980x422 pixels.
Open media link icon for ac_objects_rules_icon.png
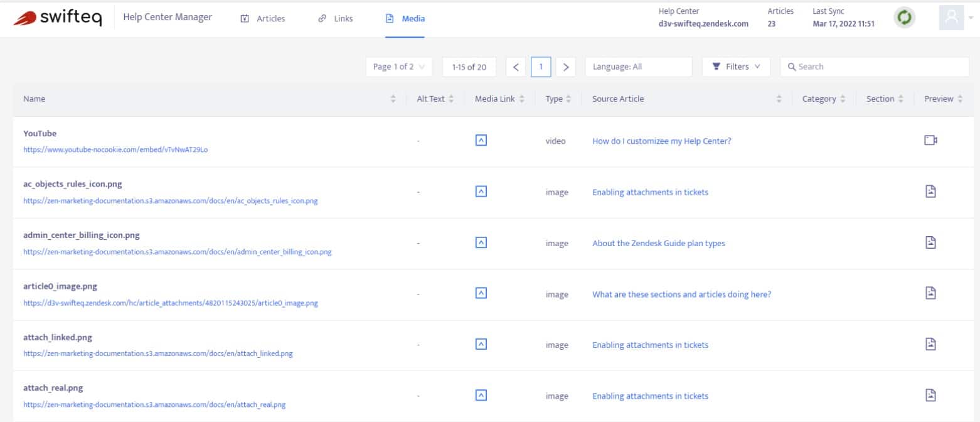point(481,192)
